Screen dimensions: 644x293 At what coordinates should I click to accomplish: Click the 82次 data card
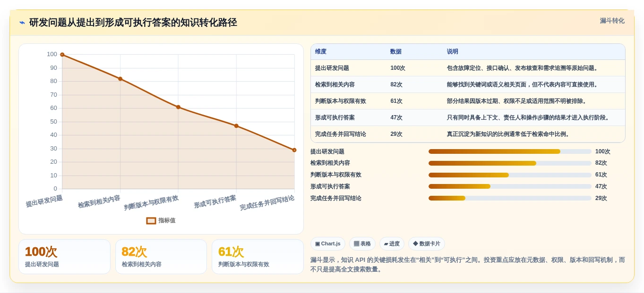[x=161, y=257]
